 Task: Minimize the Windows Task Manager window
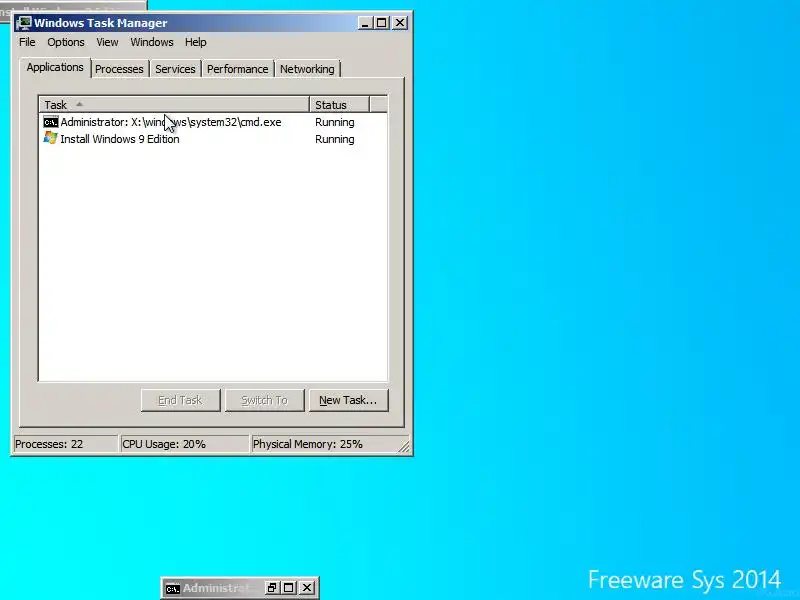pos(364,23)
